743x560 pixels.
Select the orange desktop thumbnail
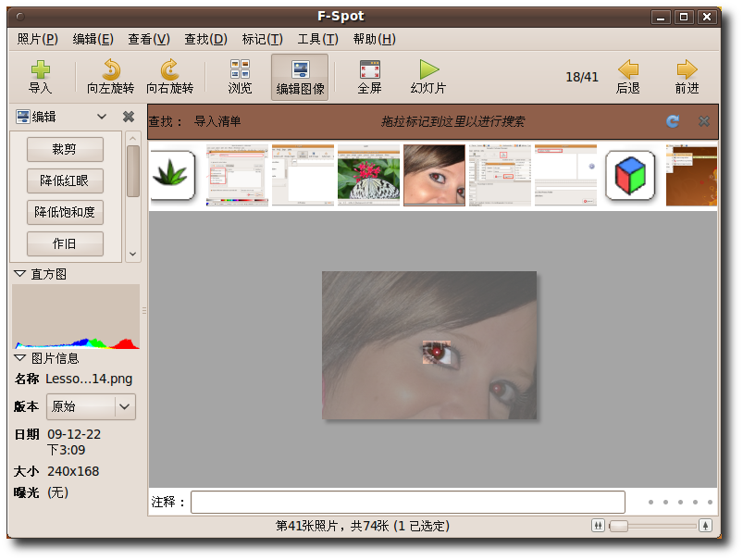691,176
